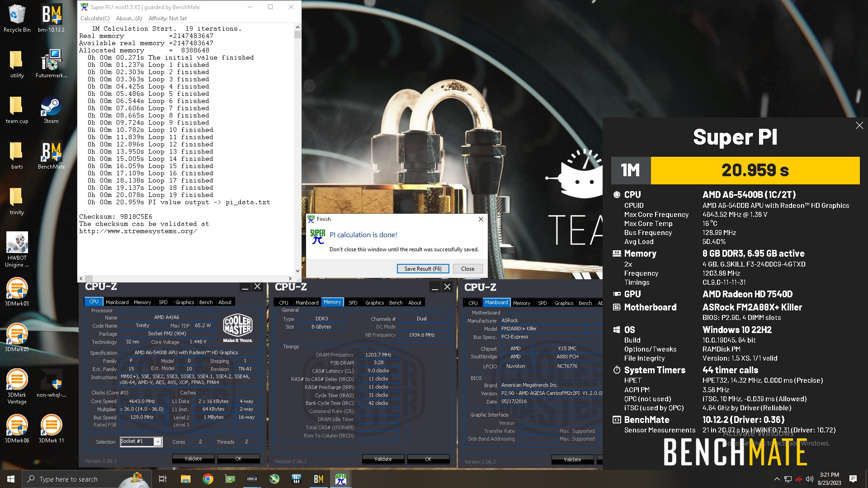Open SPD tab in the right CPU-Z window

coord(542,303)
